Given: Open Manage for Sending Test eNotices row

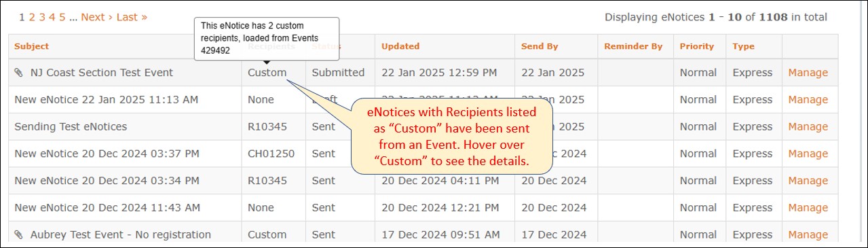Looking at the screenshot, I should [808, 127].
